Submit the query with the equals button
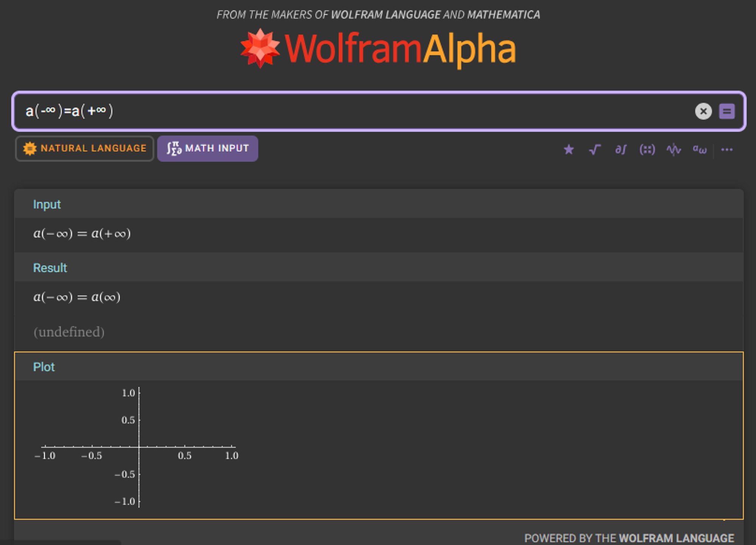This screenshot has height=545, width=756. pos(727,111)
